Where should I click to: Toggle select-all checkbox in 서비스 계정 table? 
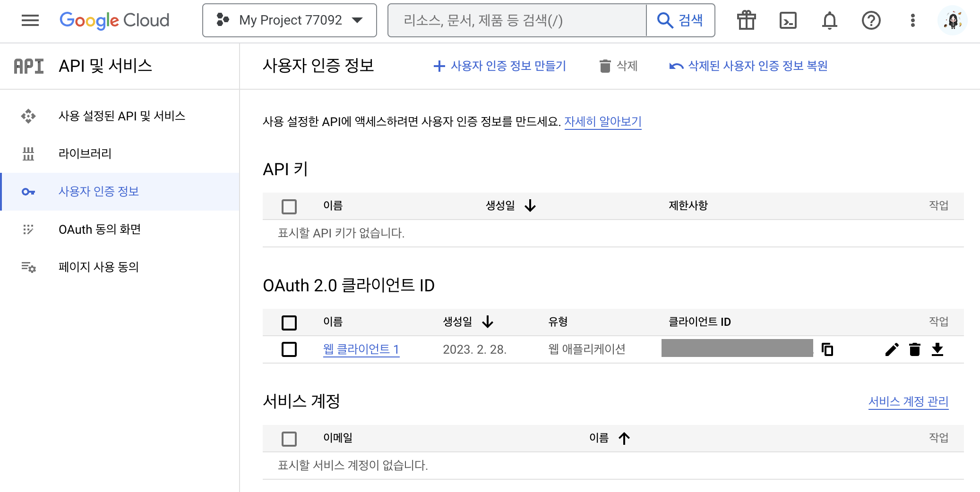coord(289,439)
